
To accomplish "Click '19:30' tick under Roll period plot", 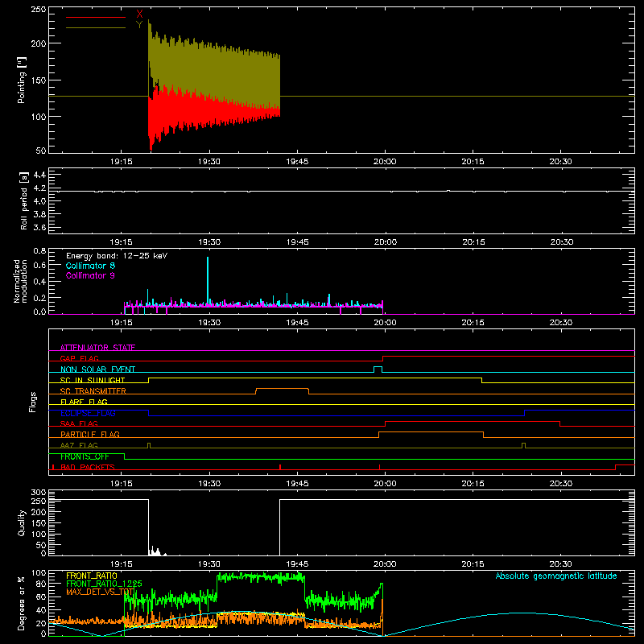I will tap(209, 242).
